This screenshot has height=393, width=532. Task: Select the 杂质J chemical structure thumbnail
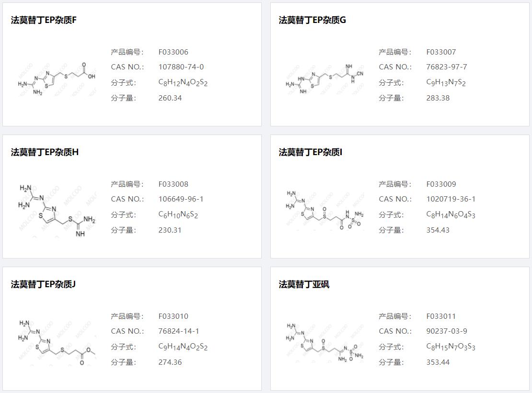pos(57,343)
